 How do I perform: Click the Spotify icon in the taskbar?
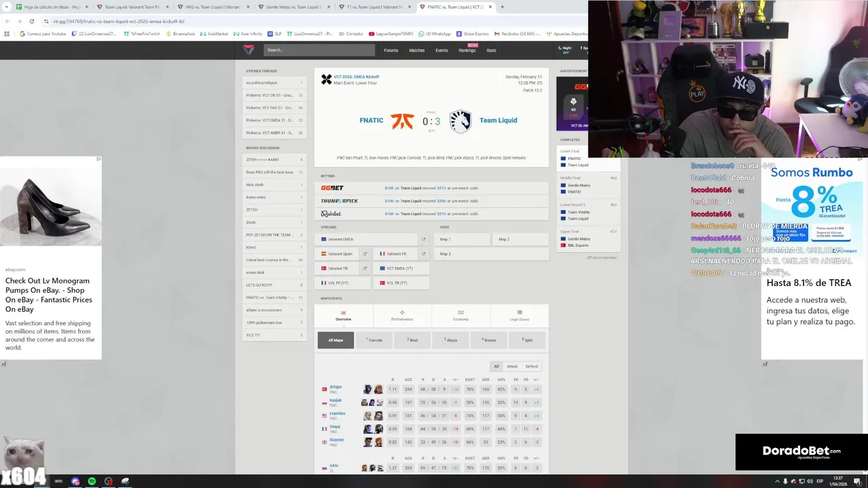coord(92,481)
